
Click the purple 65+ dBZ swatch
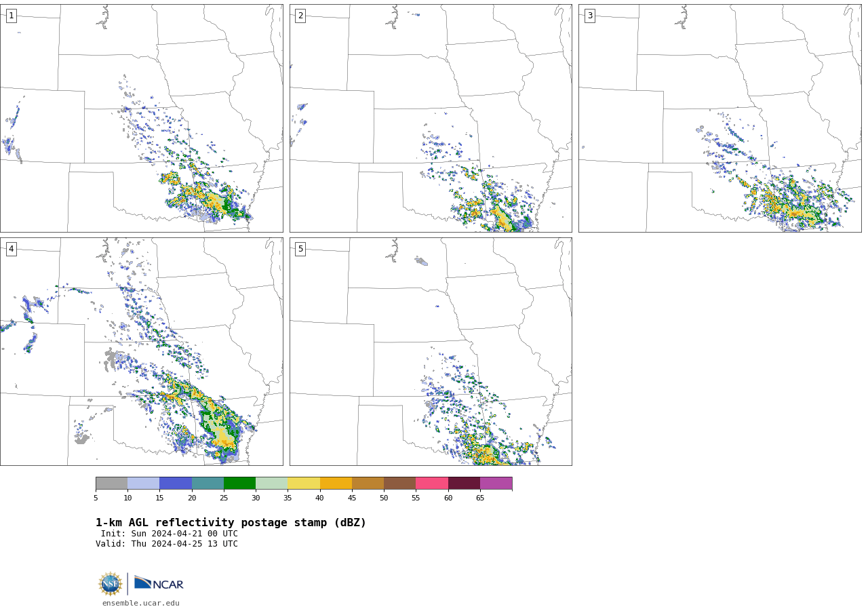[496, 484]
